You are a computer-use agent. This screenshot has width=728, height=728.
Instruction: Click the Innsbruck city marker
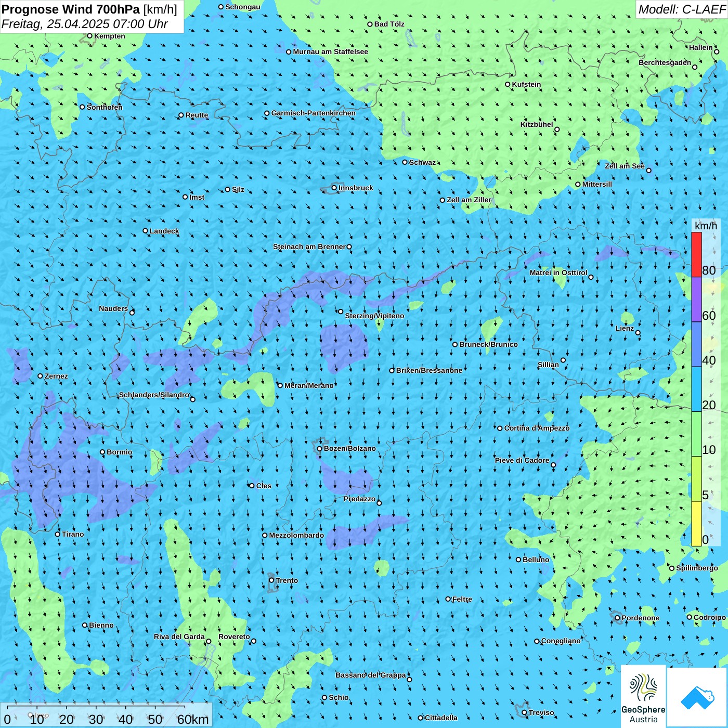click(x=334, y=188)
